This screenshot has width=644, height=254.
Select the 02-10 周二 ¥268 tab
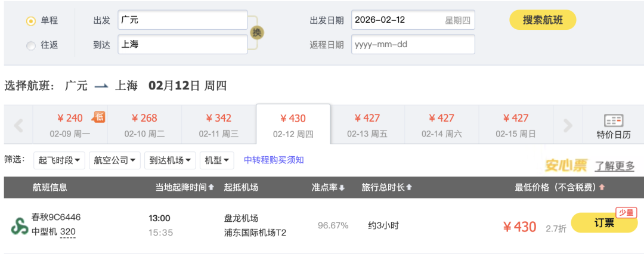coord(144,125)
